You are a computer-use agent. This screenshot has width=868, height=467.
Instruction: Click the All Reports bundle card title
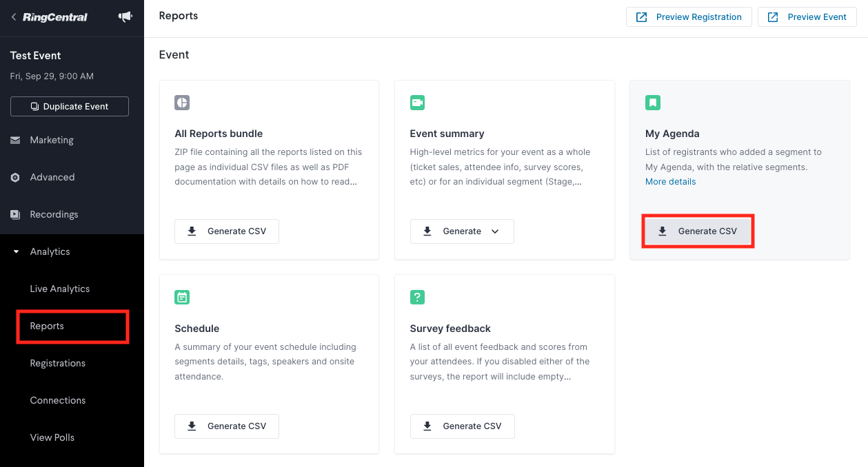[x=219, y=134]
